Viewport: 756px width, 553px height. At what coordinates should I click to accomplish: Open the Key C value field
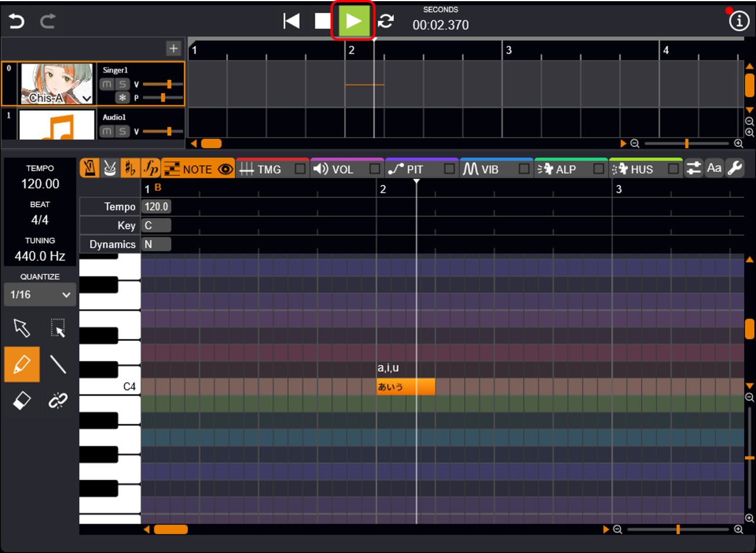point(156,226)
